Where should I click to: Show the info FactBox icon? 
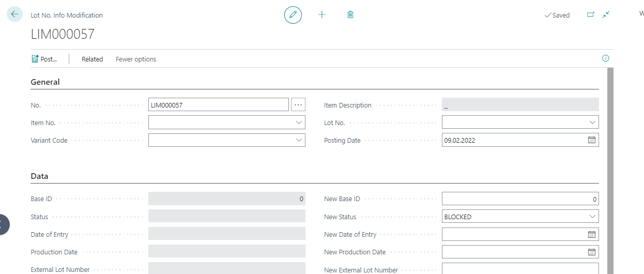[606, 58]
